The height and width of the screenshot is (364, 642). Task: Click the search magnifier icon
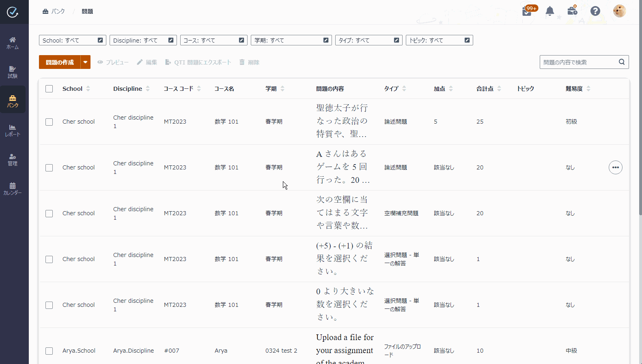coord(621,62)
